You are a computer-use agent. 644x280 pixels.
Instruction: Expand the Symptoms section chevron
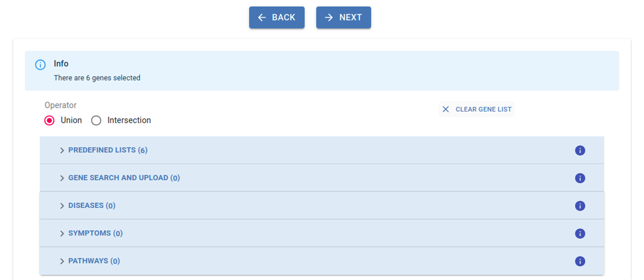click(62, 234)
